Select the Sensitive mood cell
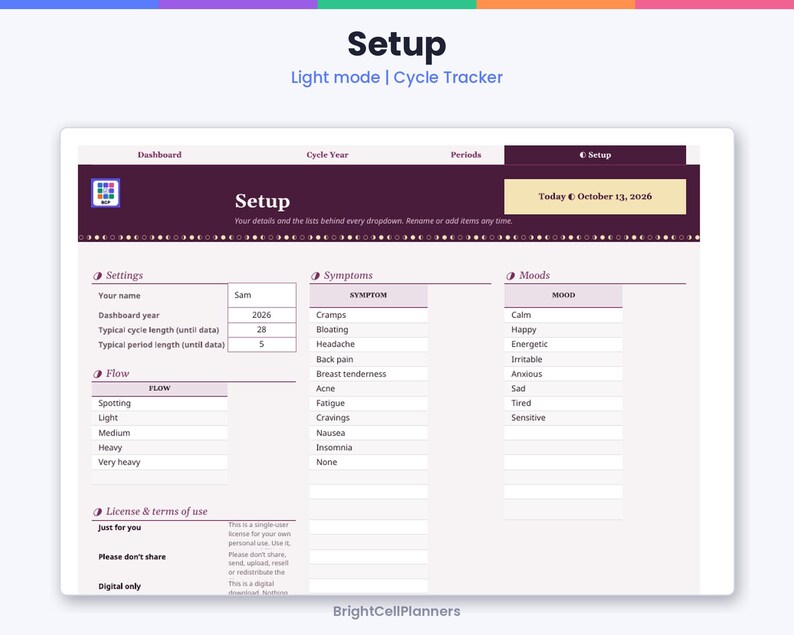This screenshot has width=794, height=635. point(563,418)
